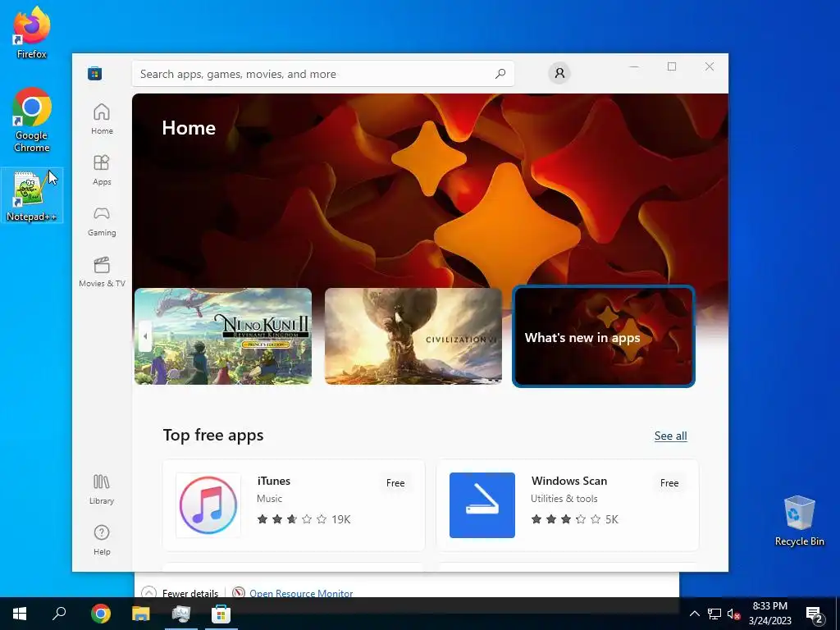Viewport: 840px width, 630px height.
Task: Open the Gaming section in sidebar
Action: tap(102, 221)
